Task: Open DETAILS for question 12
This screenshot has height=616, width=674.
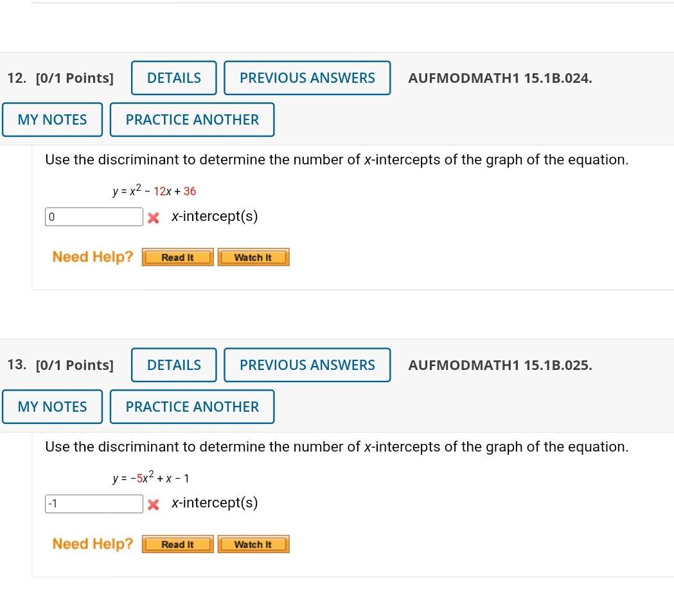Action: [173, 78]
